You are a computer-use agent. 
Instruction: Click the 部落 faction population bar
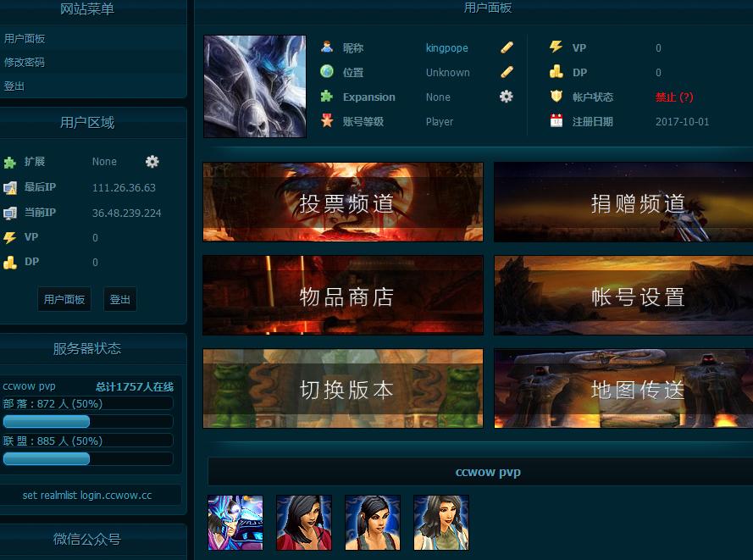46,421
